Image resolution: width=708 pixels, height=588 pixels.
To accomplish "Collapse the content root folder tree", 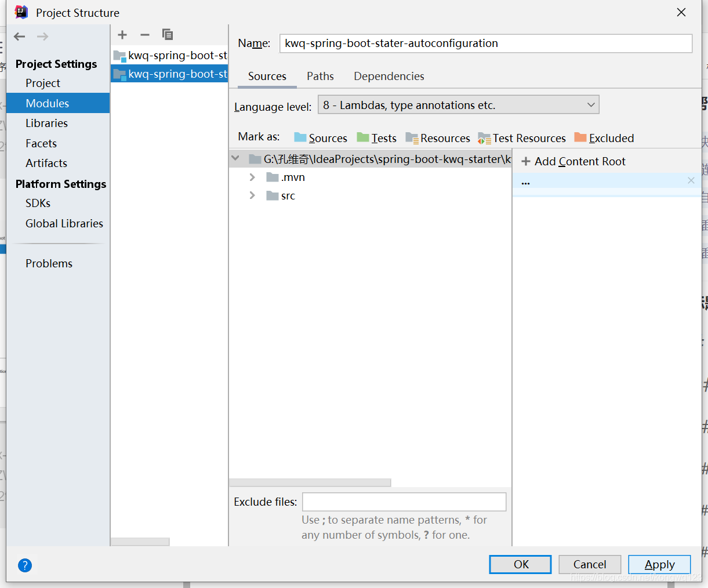I will point(235,158).
